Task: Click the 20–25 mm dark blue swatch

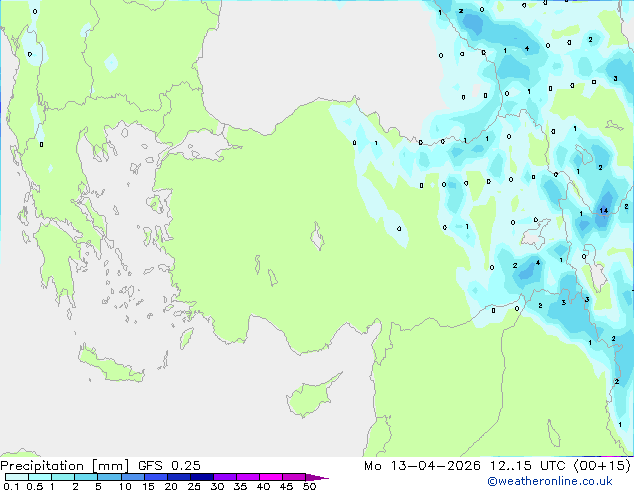Action: point(179,477)
